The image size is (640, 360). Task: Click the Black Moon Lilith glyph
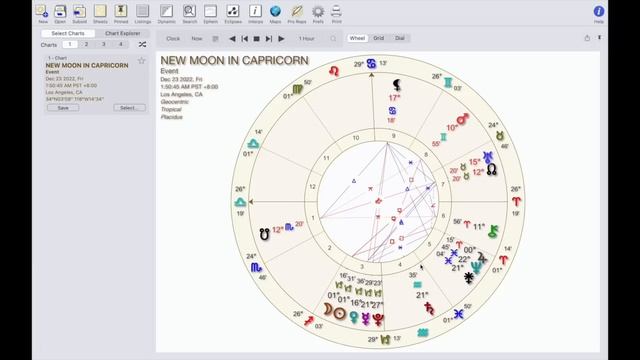(x=397, y=85)
